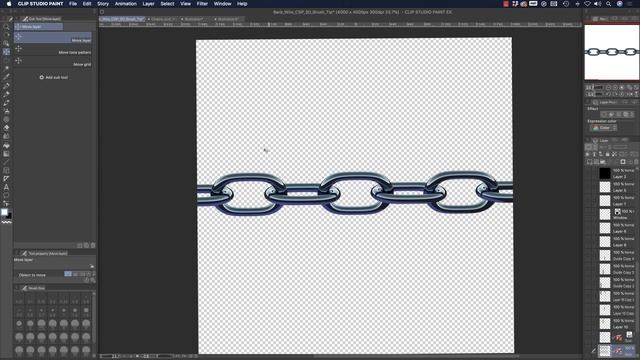Select the Brush tool
The height and width of the screenshot is (360, 640).
pos(6,103)
